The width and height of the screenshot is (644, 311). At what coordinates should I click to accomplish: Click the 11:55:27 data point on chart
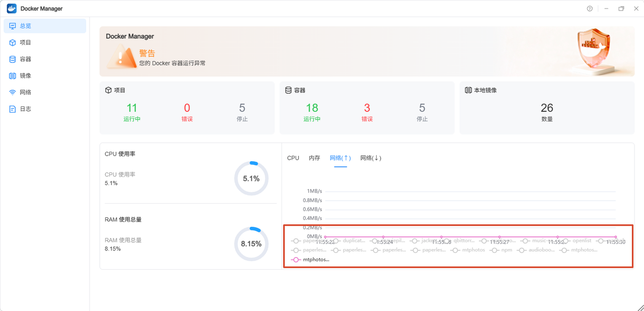tap(499, 237)
